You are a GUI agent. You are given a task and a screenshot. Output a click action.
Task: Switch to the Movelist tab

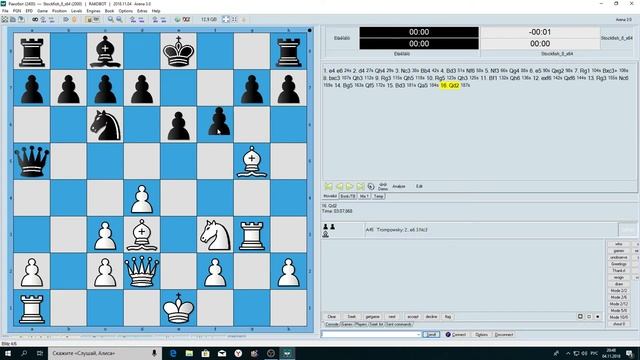[330, 196]
